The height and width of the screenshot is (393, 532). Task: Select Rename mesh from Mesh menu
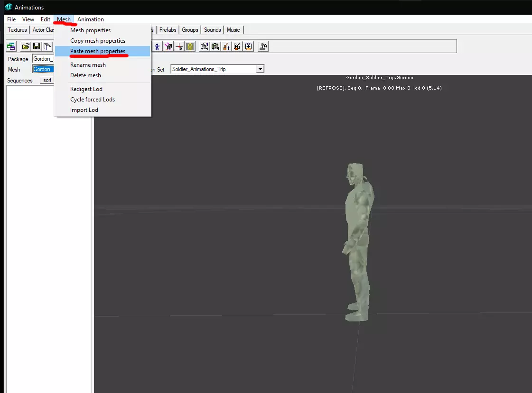coord(88,65)
